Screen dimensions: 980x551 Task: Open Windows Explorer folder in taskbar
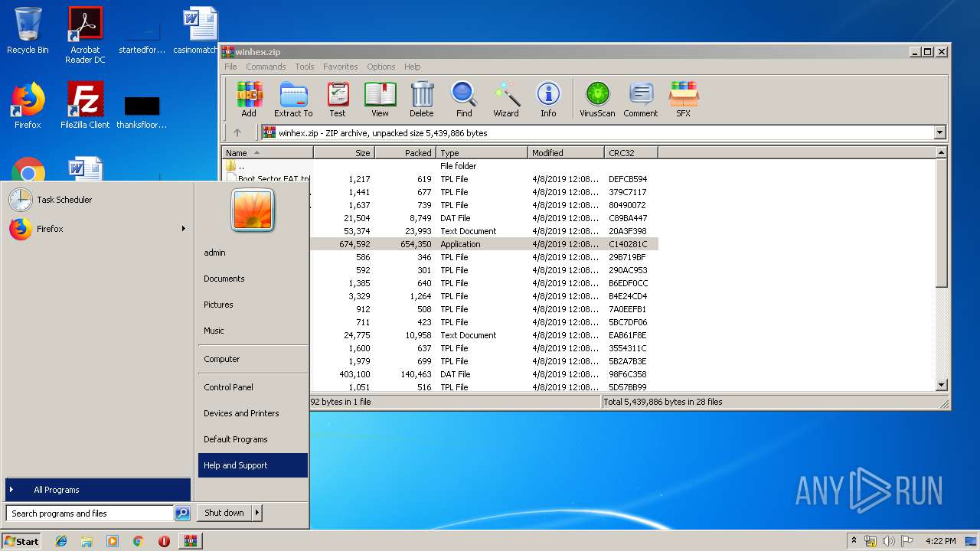[87, 541]
